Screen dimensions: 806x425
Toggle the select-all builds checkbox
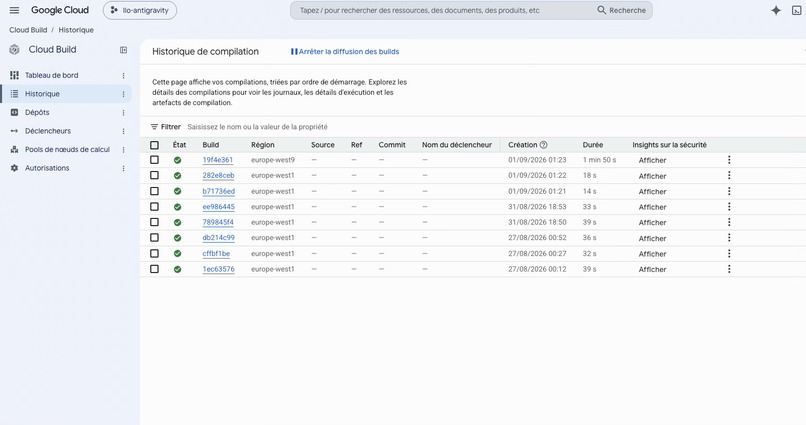tap(154, 145)
